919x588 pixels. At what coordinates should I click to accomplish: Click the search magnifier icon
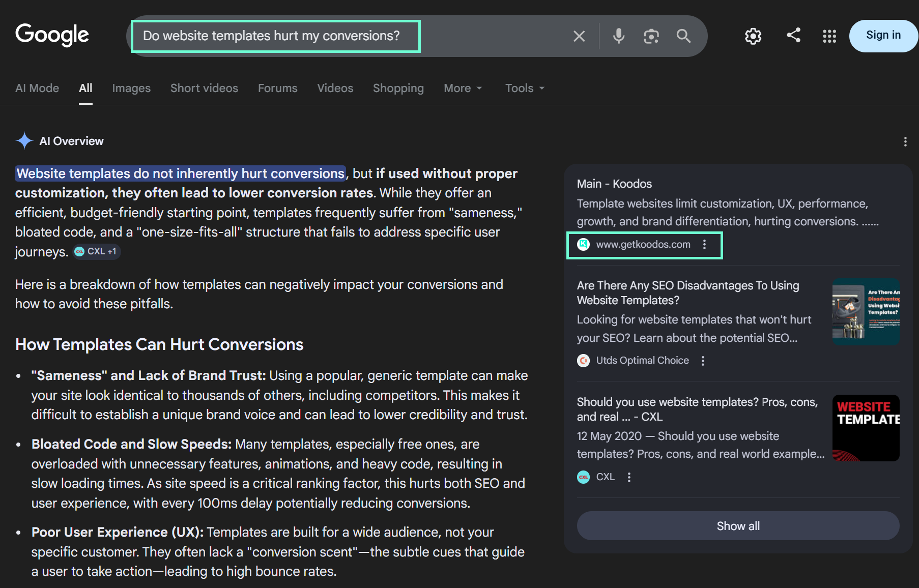[683, 36]
